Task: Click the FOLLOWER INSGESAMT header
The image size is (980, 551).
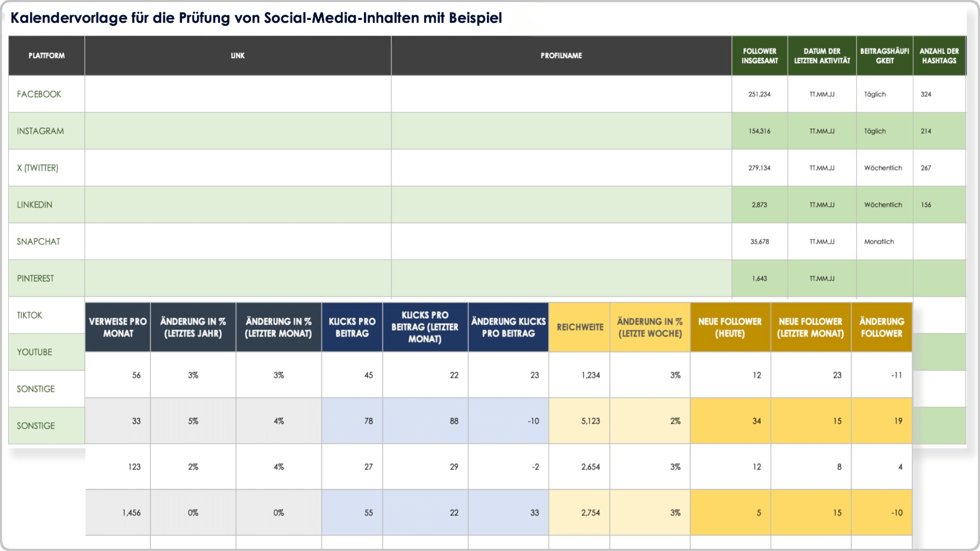Action: 759,56
